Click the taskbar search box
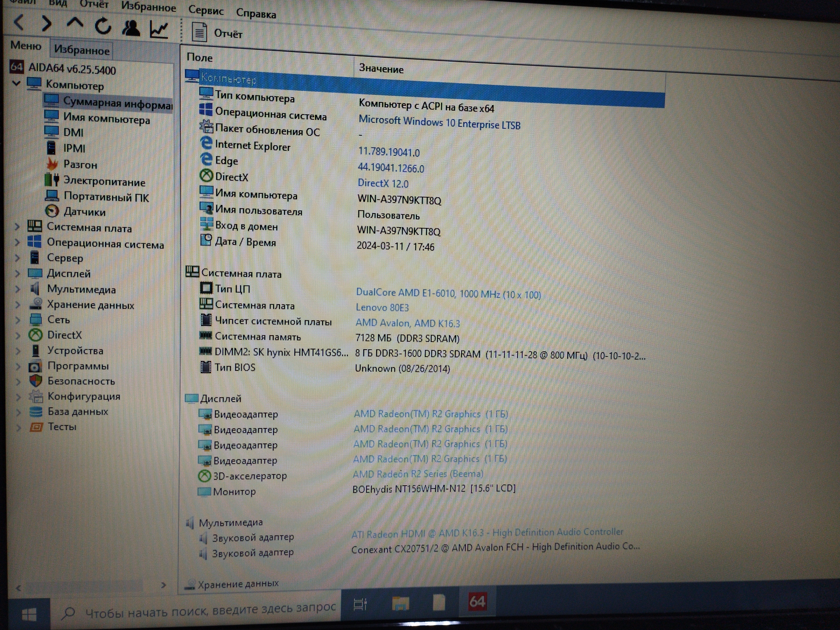 click(x=196, y=610)
